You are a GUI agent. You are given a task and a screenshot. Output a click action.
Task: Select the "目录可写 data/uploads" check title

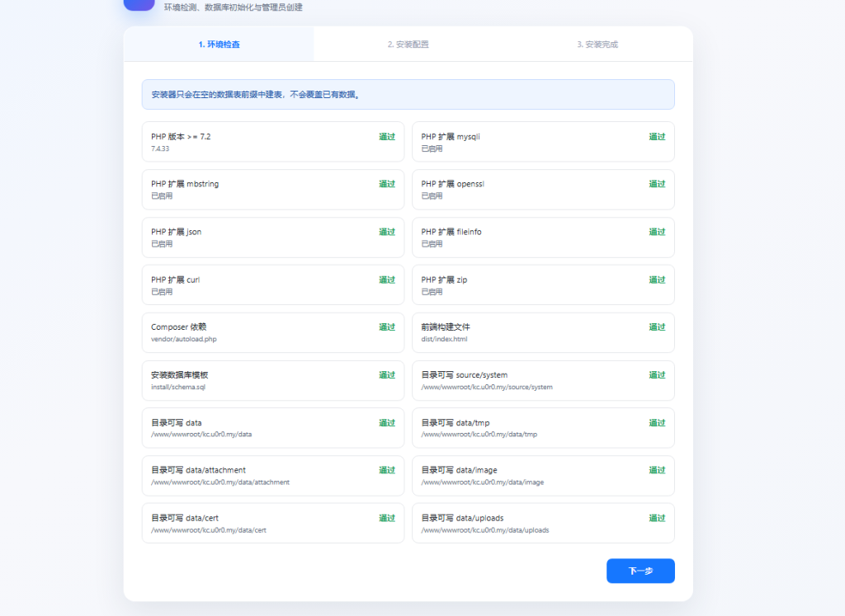click(462, 518)
